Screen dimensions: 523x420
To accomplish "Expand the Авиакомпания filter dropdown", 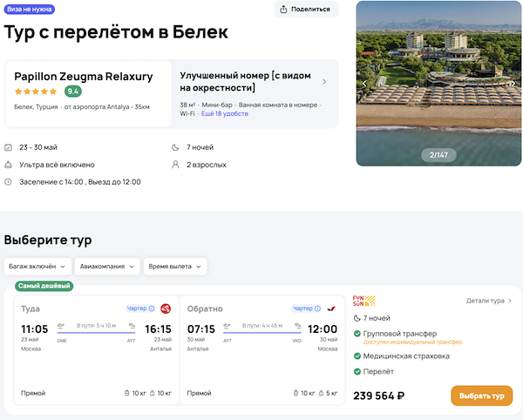I will [x=108, y=266].
